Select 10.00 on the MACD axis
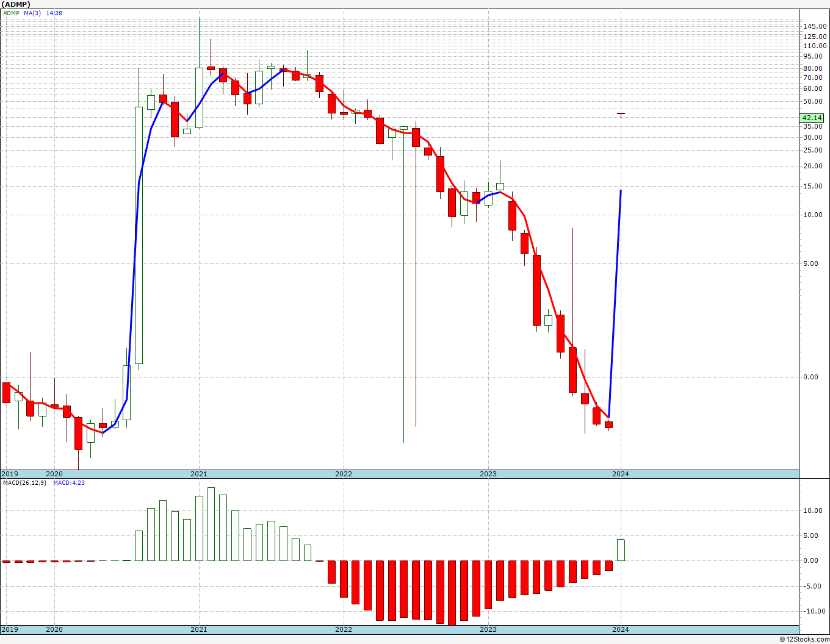The height and width of the screenshot is (644, 830). coord(814,511)
